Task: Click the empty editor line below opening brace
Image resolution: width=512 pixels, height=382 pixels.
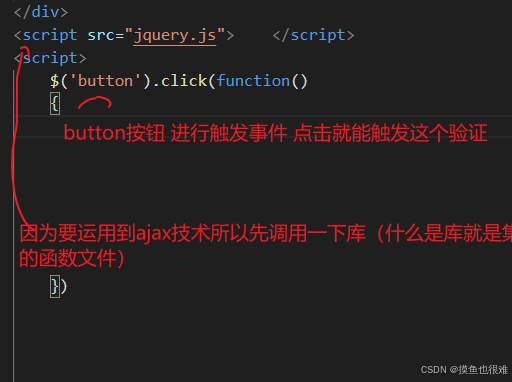Action: [263, 127]
